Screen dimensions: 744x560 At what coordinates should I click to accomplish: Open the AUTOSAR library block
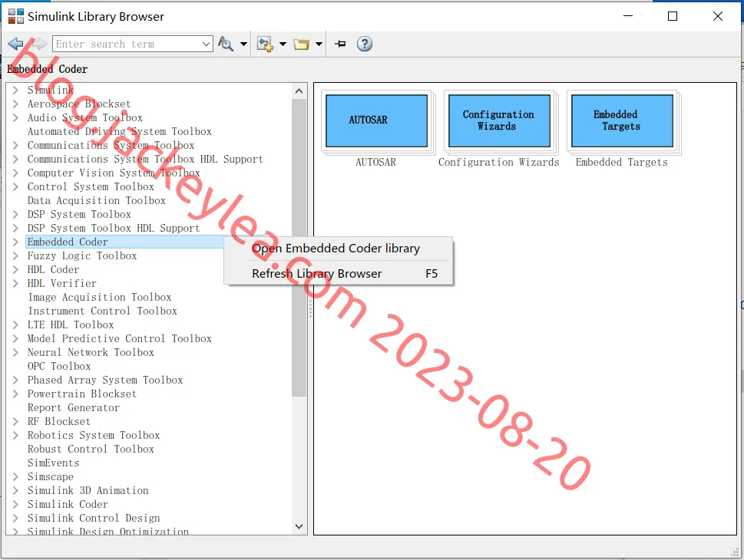(377, 121)
